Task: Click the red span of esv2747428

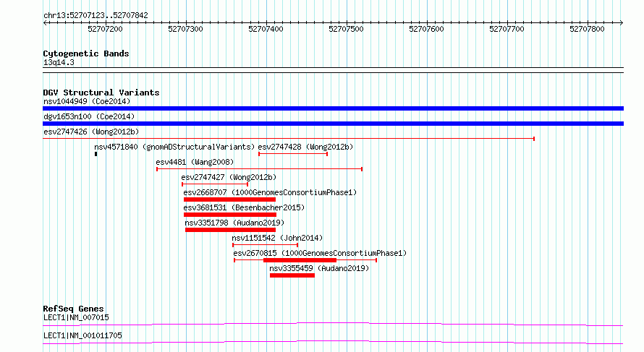Action: [x=293, y=154]
